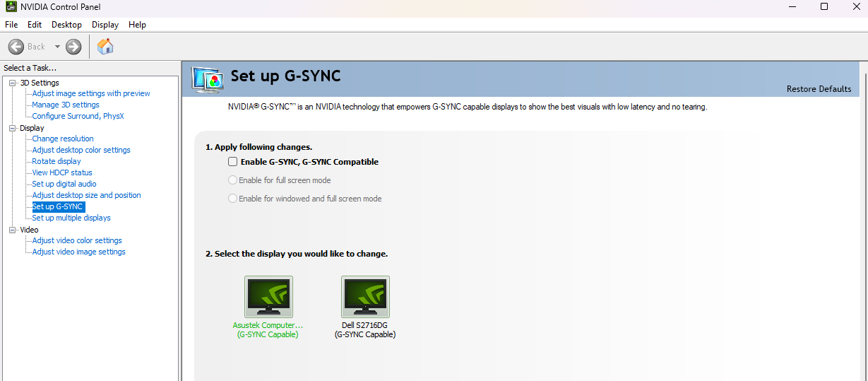The height and width of the screenshot is (381, 868).
Task: Collapse the 3D Settings tree node
Action: [x=12, y=83]
